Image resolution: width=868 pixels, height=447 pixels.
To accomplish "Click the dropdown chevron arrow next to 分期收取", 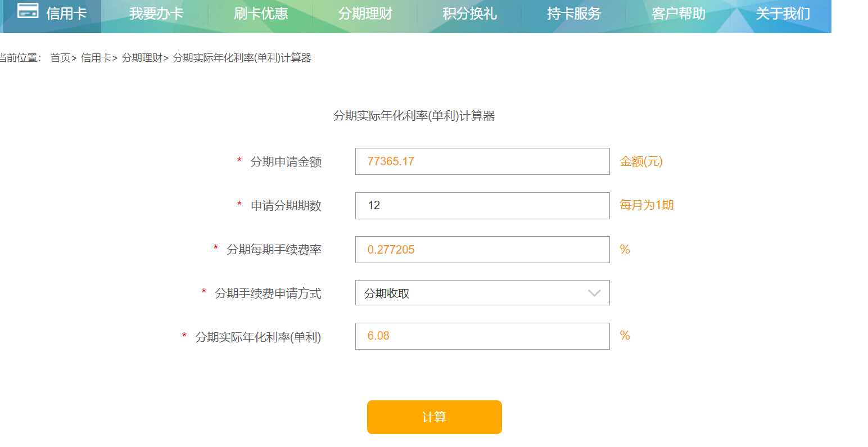I will pyautogui.click(x=594, y=293).
